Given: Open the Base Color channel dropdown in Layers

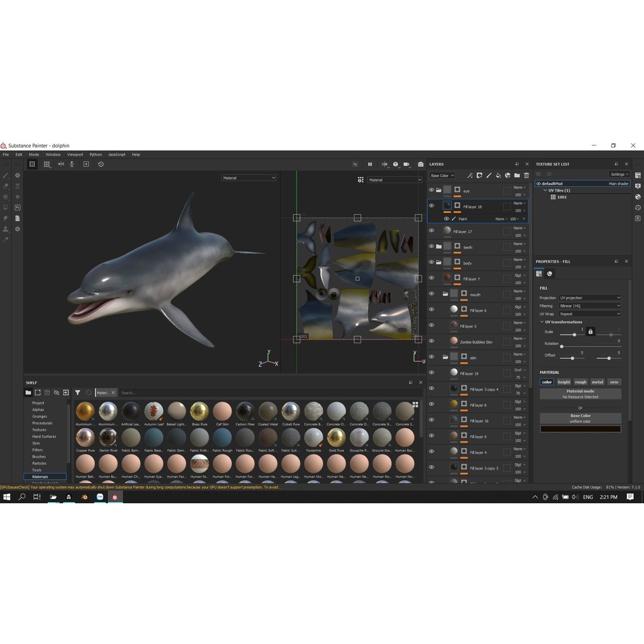Looking at the screenshot, I should (x=442, y=175).
